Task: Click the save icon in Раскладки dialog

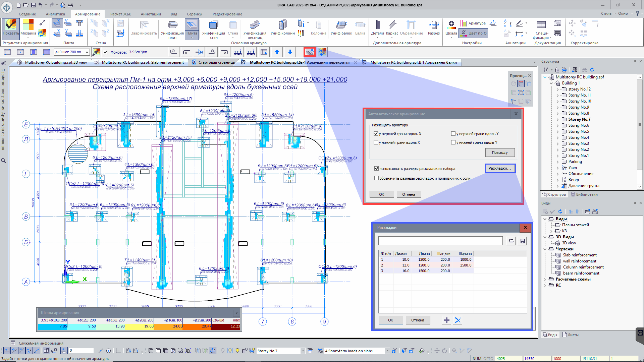Action: tap(522, 241)
